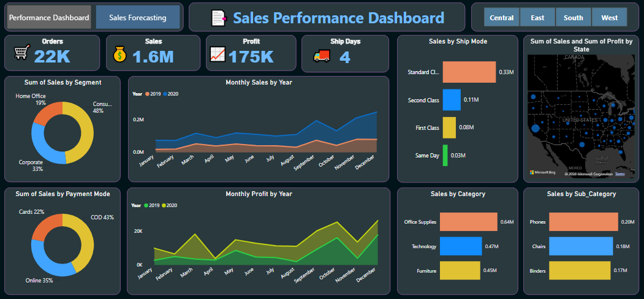
Task: Click the Profit chart icon
Action: coord(218,54)
